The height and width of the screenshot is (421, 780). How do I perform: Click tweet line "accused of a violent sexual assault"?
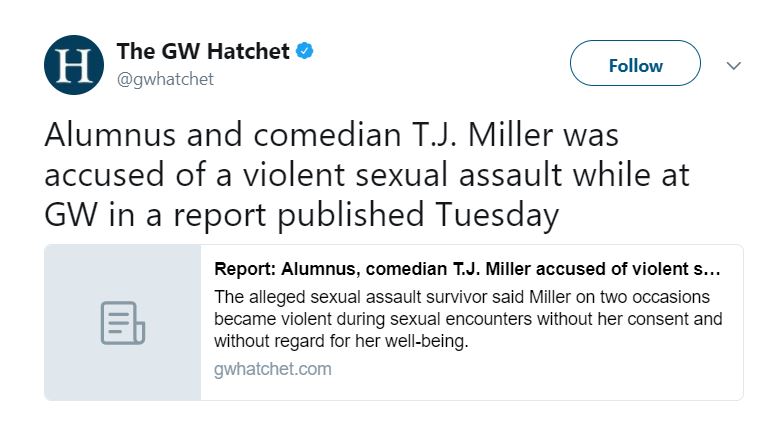click(x=368, y=176)
